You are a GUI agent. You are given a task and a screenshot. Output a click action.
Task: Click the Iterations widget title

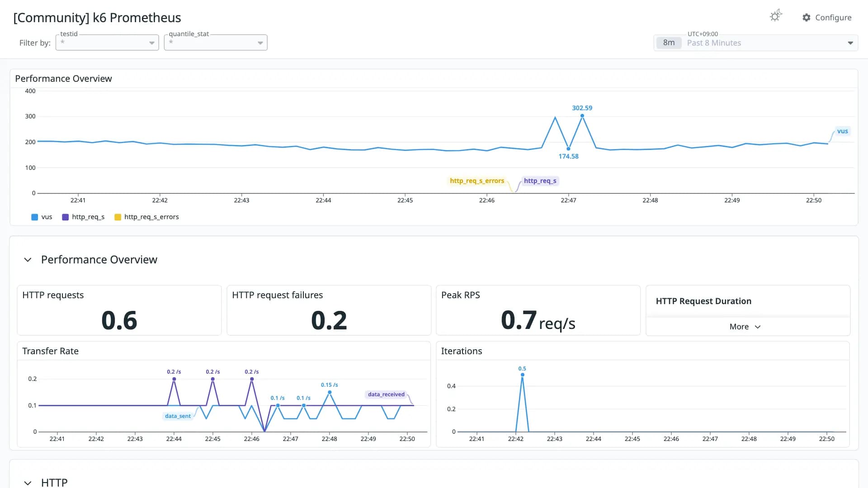[x=462, y=351]
